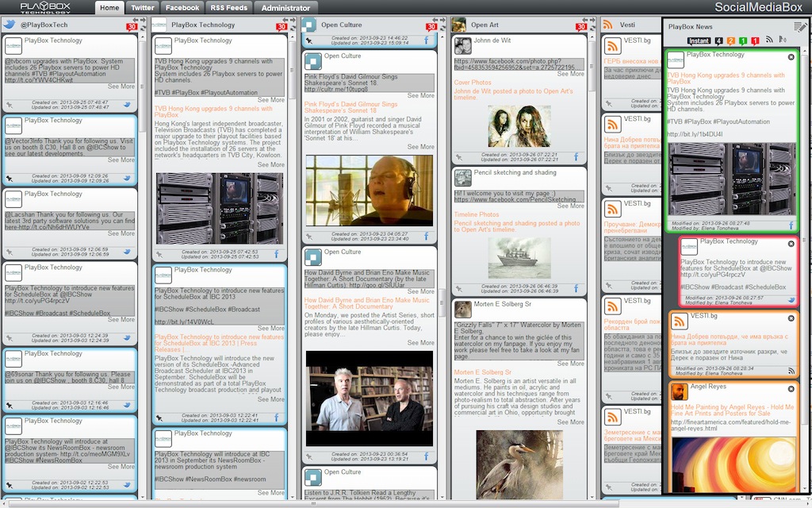The width and height of the screenshot is (812, 508).
Task: Click the left arrow in @PlayBoxTech column header
Action: (x=135, y=20)
